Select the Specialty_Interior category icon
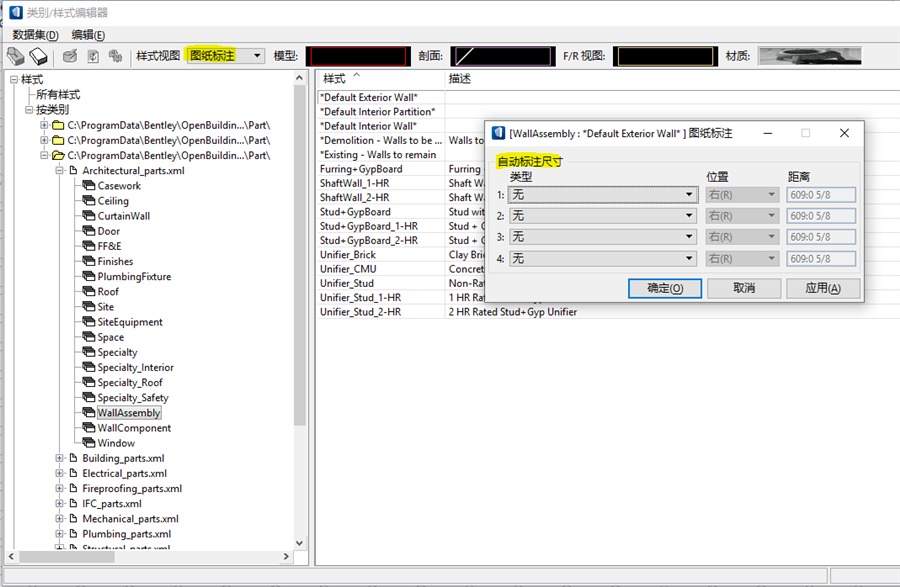900x587 pixels. 88,367
